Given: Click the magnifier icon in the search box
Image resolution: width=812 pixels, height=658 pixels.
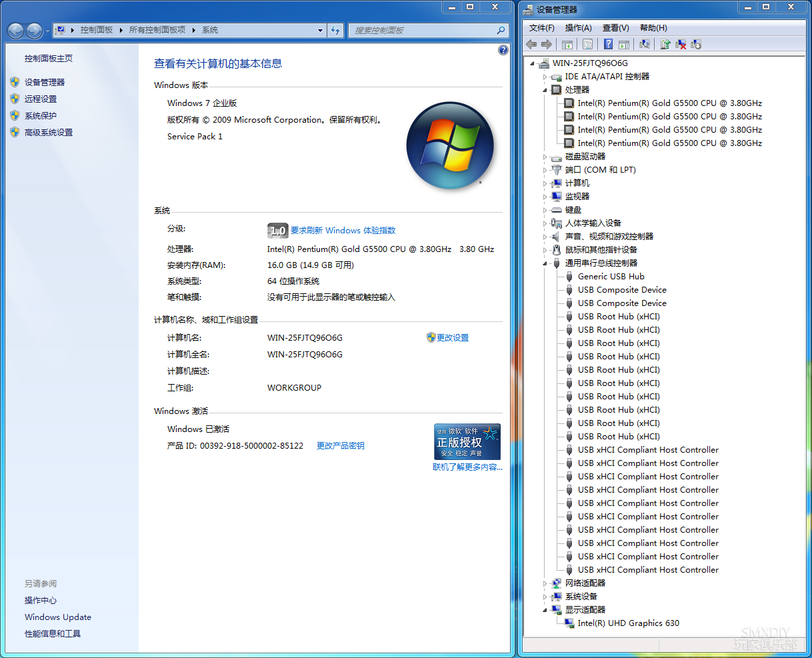Looking at the screenshot, I should [x=501, y=30].
